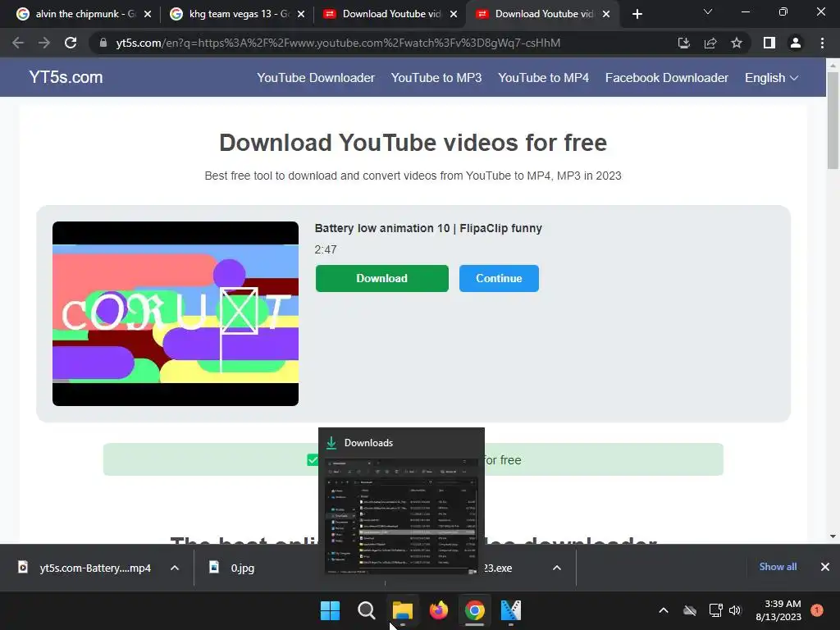This screenshot has height=630, width=840.
Task: Open the Chrome profile icon
Action: tap(796, 43)
